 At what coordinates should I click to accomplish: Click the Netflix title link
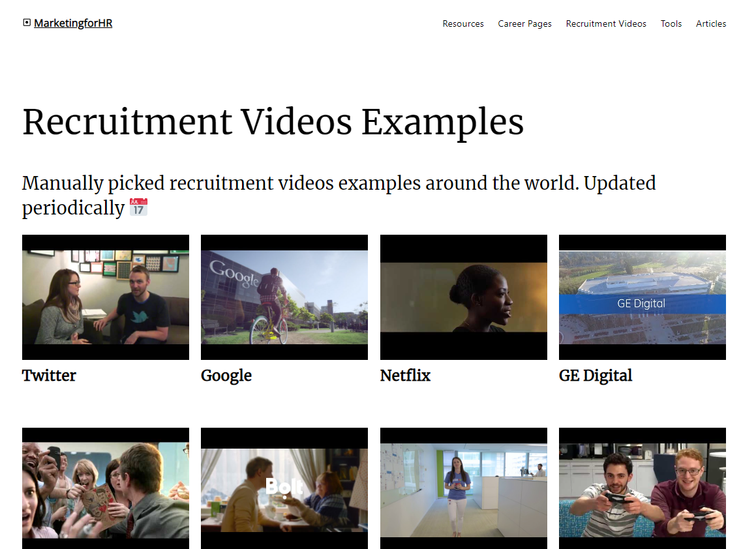pos(405,376)
